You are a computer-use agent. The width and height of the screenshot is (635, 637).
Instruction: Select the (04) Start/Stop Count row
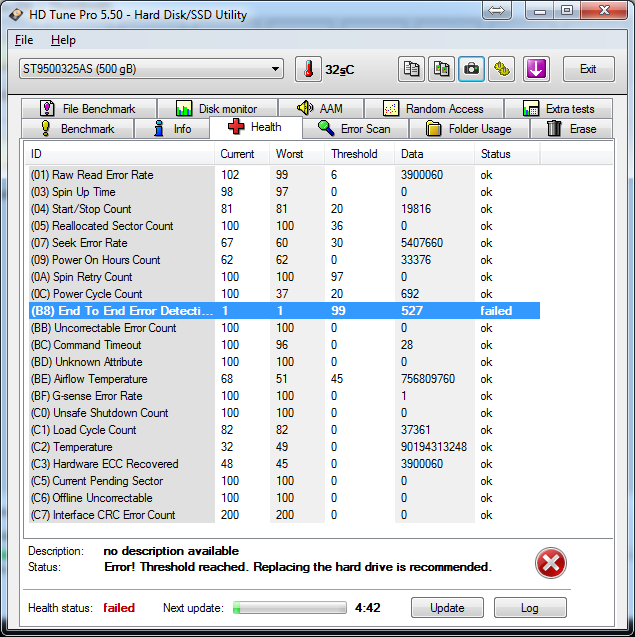284,209
